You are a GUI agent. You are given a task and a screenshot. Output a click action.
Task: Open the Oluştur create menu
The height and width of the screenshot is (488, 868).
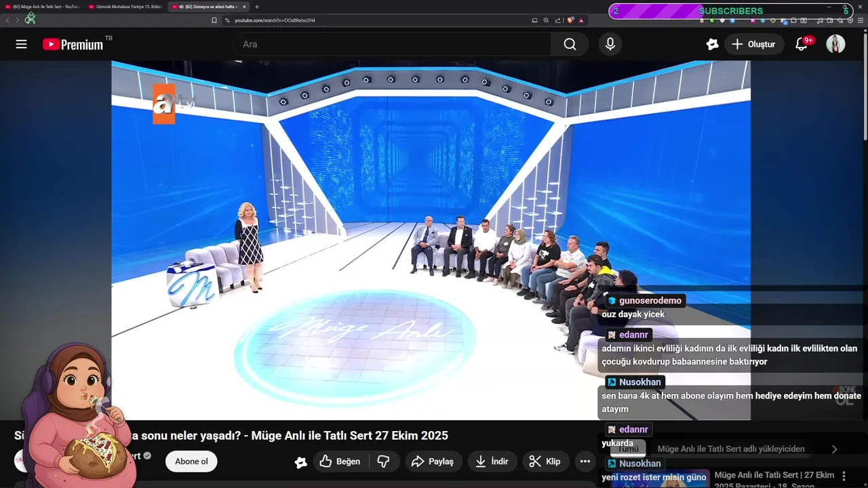tap(754, 44)
